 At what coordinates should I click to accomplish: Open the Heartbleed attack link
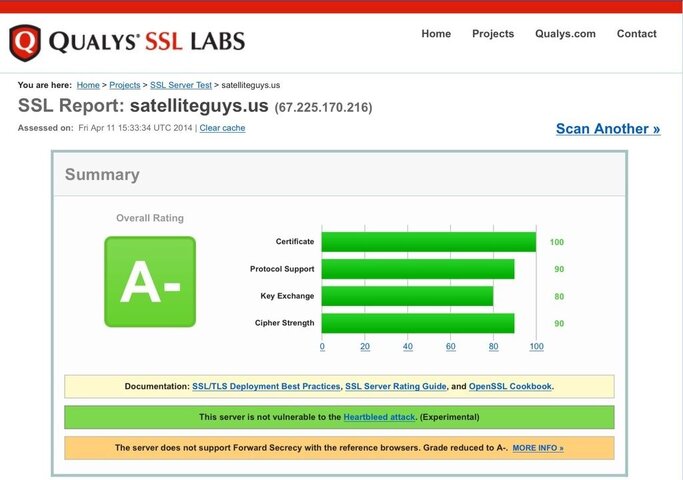pos(379,417)
